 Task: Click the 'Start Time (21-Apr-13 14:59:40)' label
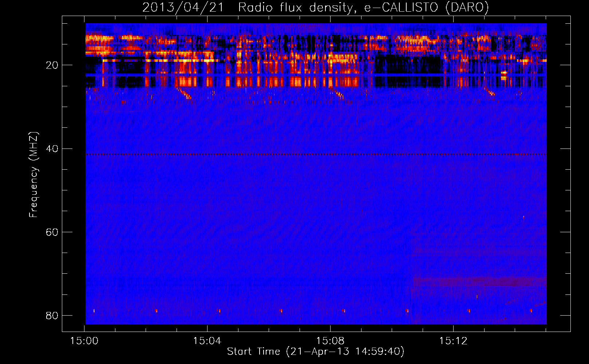tap(316, 352)
